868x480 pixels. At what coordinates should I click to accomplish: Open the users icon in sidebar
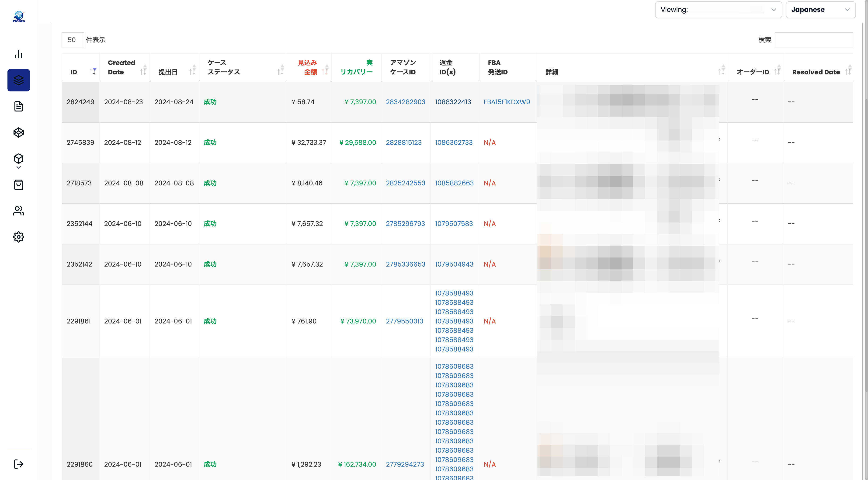tap(18, 211)
